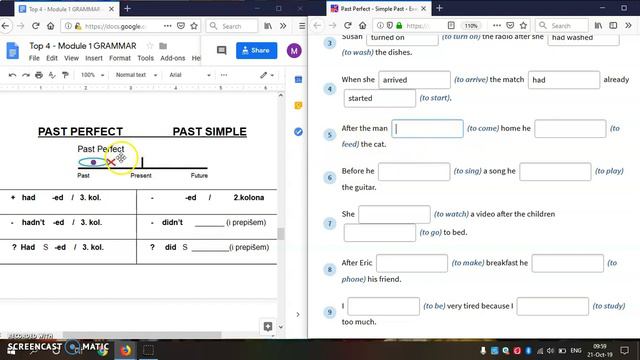Click the (to make) answer field
This screenshot has height=360, width=640.
tap(412, 263)
